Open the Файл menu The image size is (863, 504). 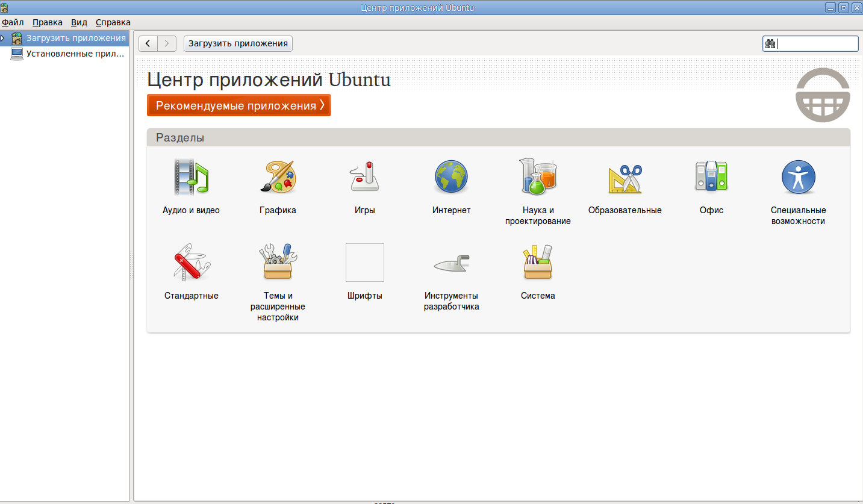pos(13,22)
